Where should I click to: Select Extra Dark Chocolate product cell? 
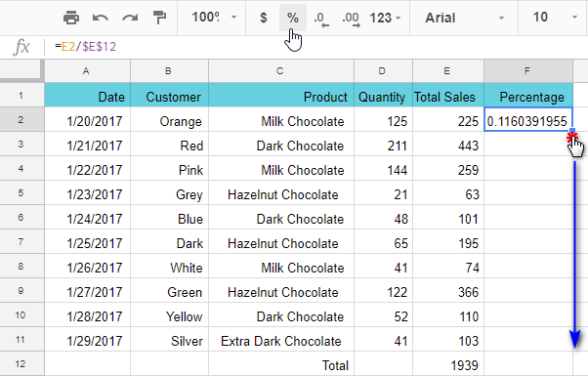[x=281, y=339]
